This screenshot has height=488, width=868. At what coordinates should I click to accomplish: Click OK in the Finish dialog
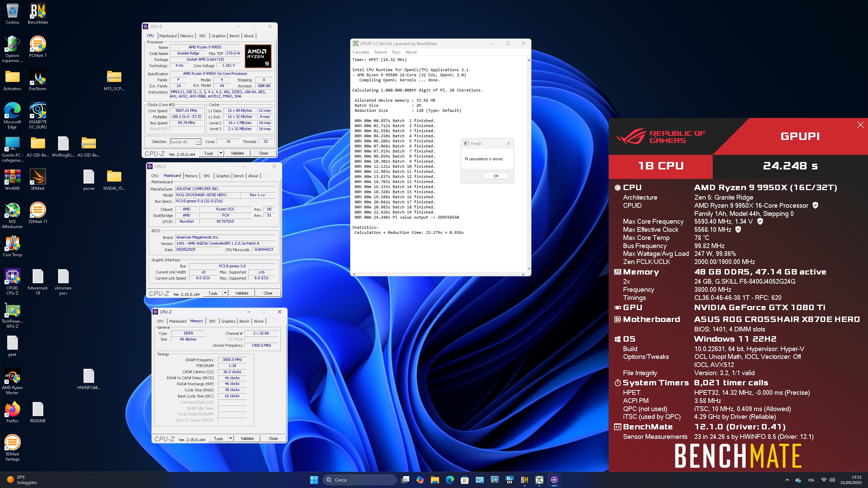[496, 176]
